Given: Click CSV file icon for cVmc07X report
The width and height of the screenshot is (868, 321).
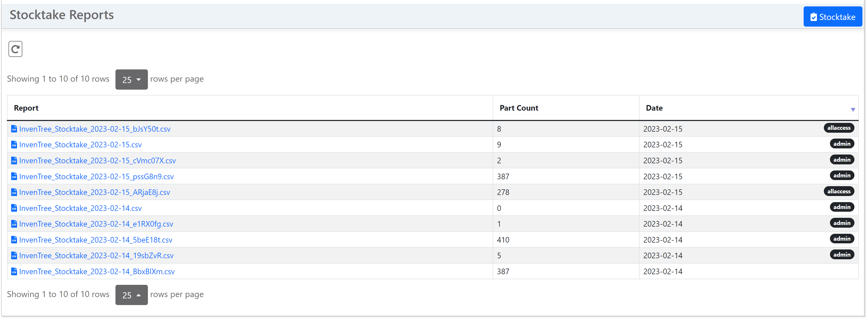Looking at the screenshot, I should tap(14, 161).
